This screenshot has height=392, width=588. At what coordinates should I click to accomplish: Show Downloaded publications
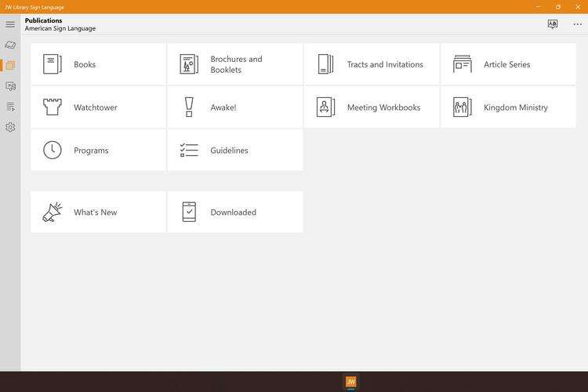[234, 212]
